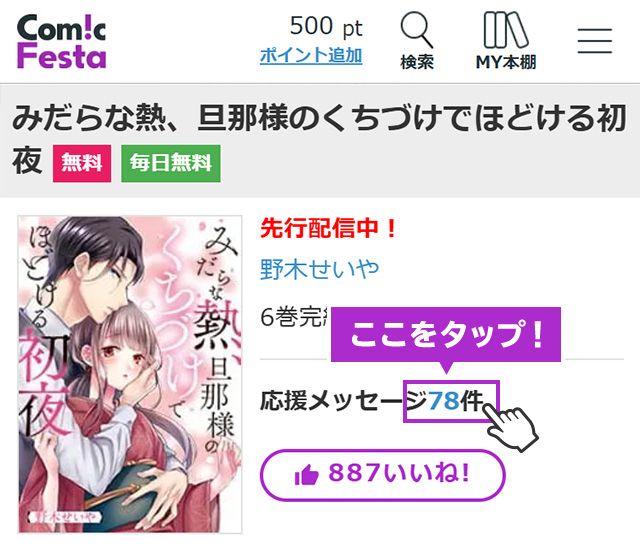Click the green 毎日無料 badge
The image size is (640, 556).
[x=171, y=163]
